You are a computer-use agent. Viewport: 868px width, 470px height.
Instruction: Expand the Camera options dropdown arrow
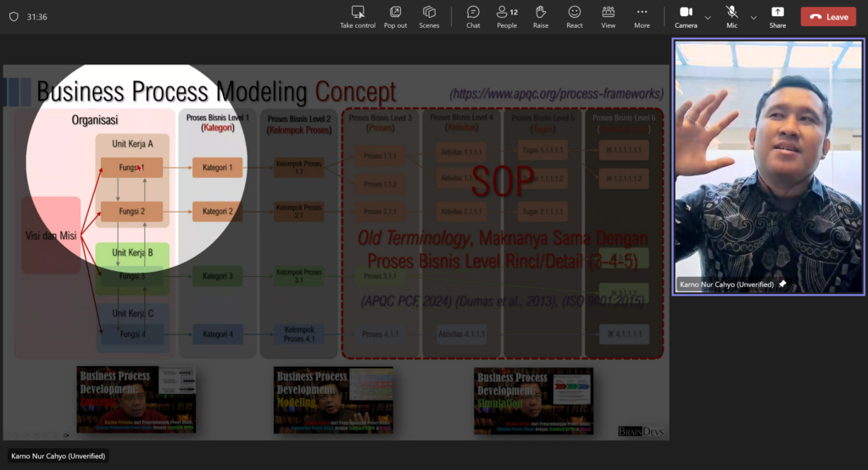click(708, 17)
